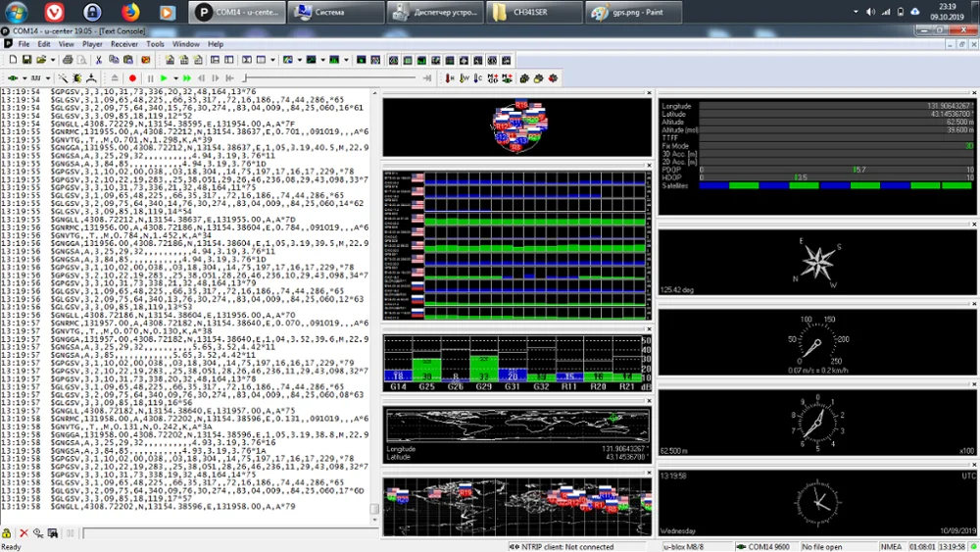This screenshot has height=552, width=980.
Task: Open the Help menu
Action: tap(216, 44)
